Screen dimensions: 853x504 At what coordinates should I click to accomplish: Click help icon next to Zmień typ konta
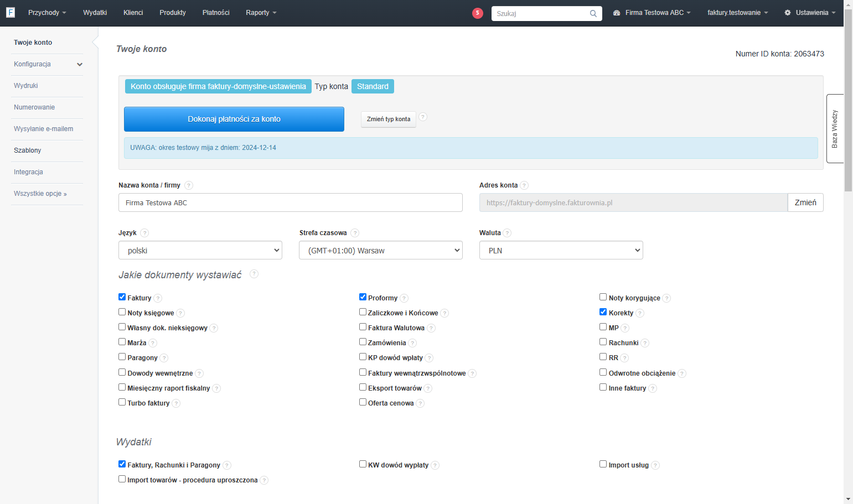[423, 117]
